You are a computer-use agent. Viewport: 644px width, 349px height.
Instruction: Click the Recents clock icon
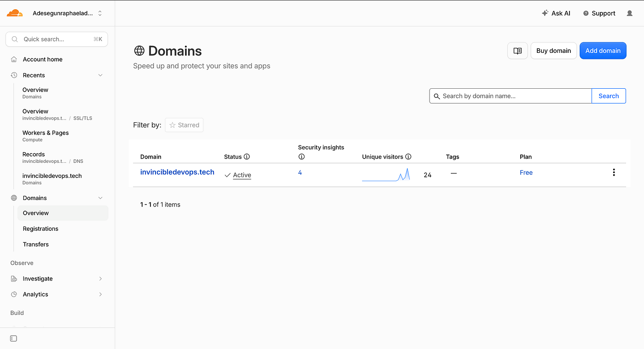point(14,75)
